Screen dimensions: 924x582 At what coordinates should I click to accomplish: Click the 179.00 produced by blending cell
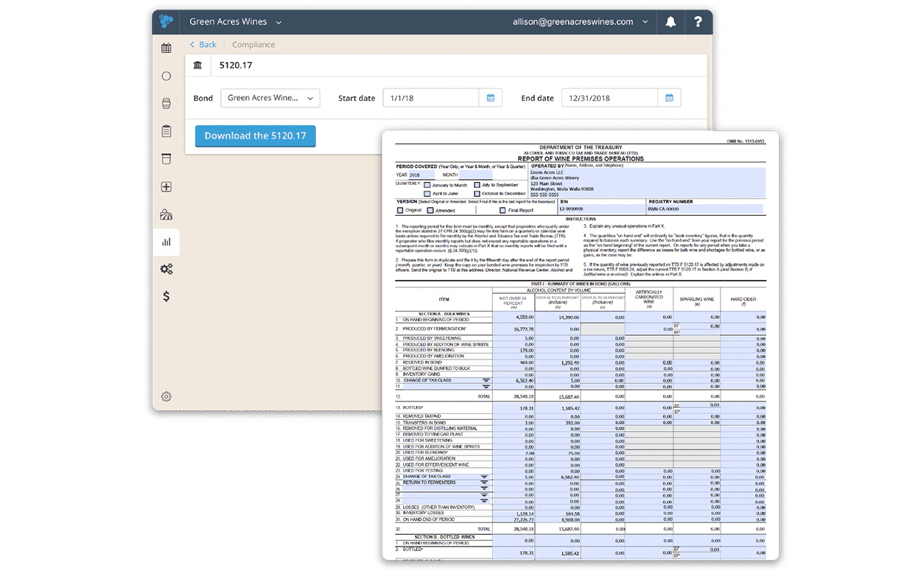click(514, 350)
